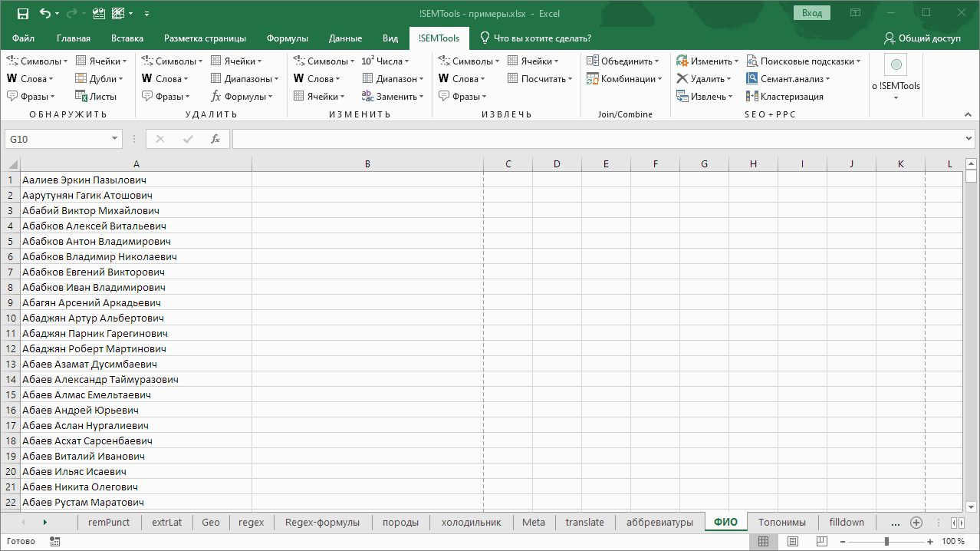
Task: Switch to the Топонимы sheet tab
Action: (x=781, y=523)
